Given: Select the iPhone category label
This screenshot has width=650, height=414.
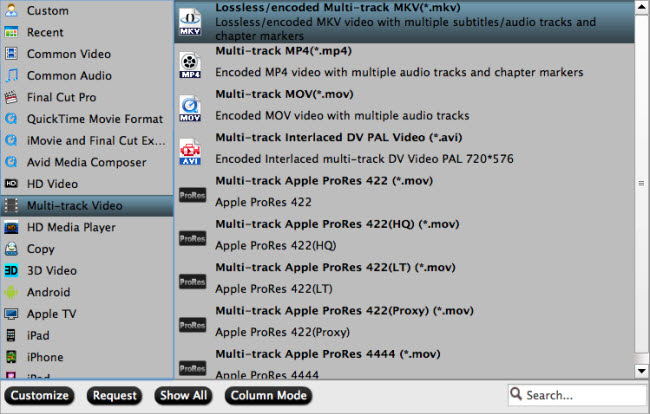Looking at the screenshot, I should tap(45, 357).
